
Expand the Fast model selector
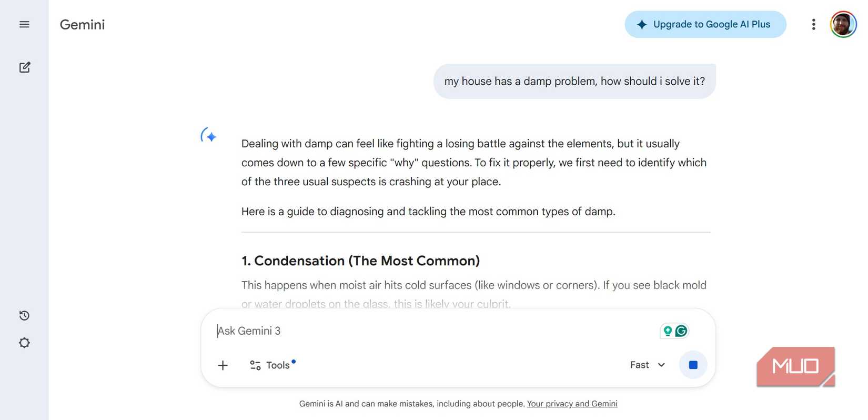click(648, 365)
